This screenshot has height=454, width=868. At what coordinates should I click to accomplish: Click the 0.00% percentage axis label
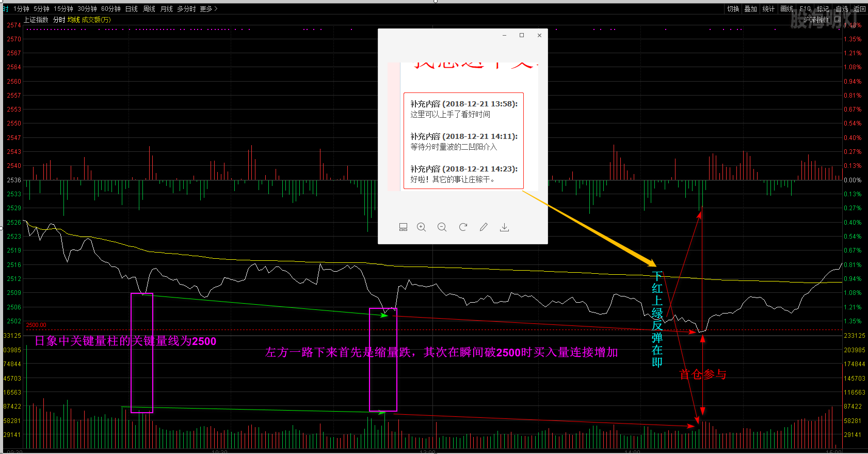pyautogui.click(x=853, y=180)
